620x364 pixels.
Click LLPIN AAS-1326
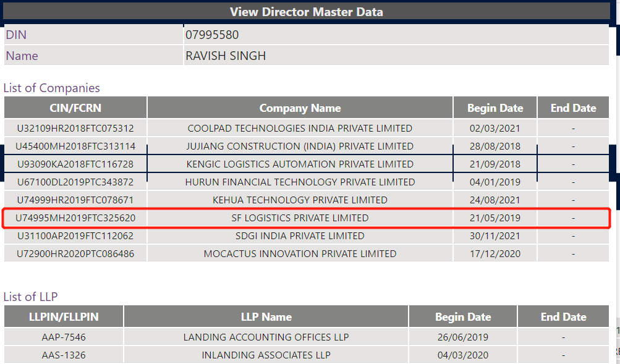(64, 355)
